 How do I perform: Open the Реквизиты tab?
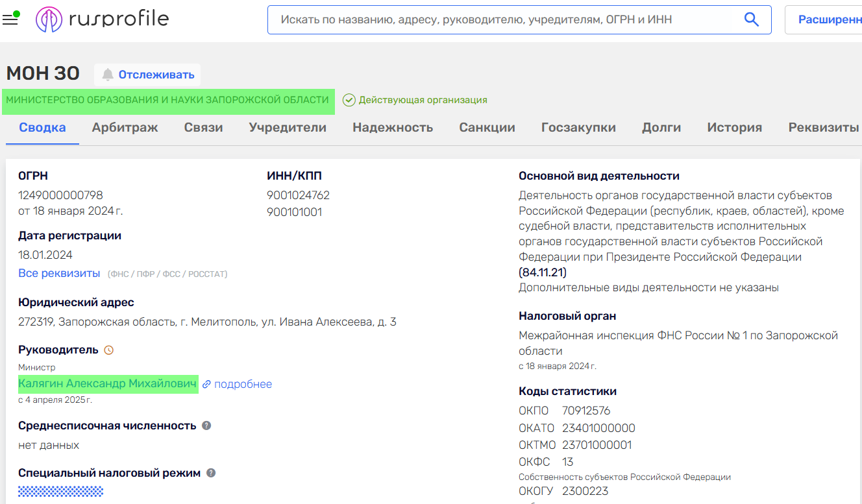pyautogui.click(x=823, y=128)
